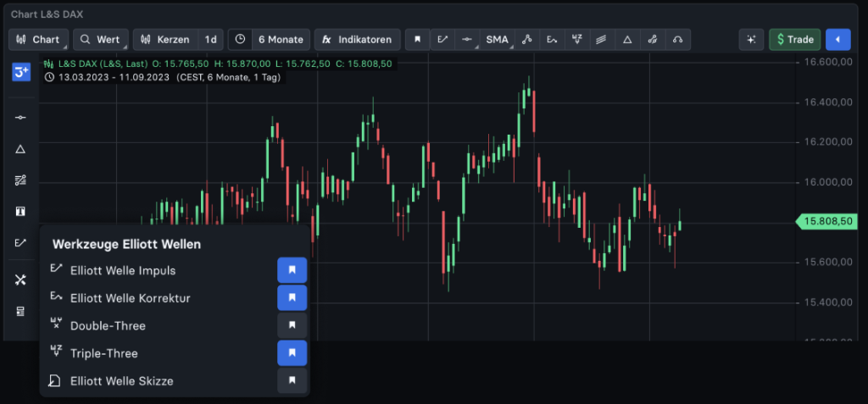Remove the Elliott Welle Impuls bookmark
Image resolution: width=868 pixels, height=404 pixels.
[x=292, y=271]
